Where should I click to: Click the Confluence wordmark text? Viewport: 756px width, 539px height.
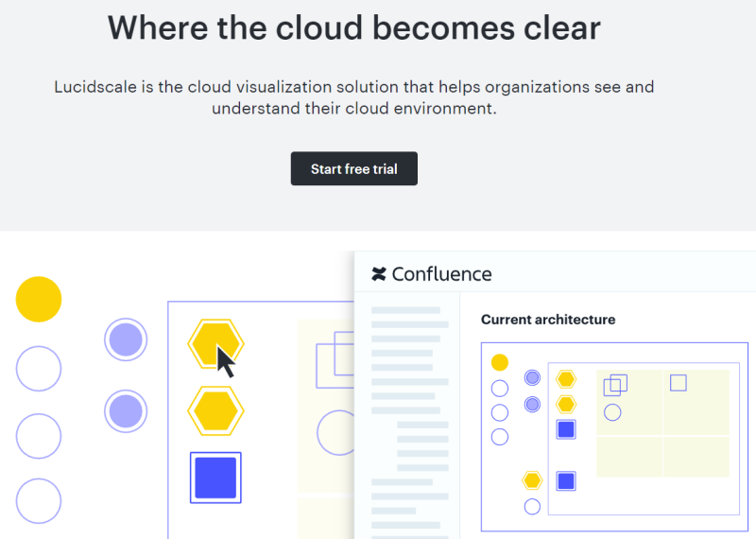point(441,274)
